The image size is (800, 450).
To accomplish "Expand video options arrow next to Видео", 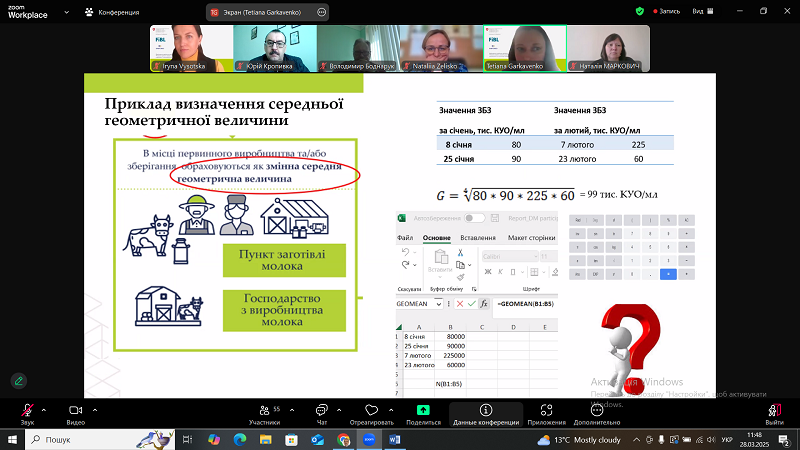I will (95, 410).
